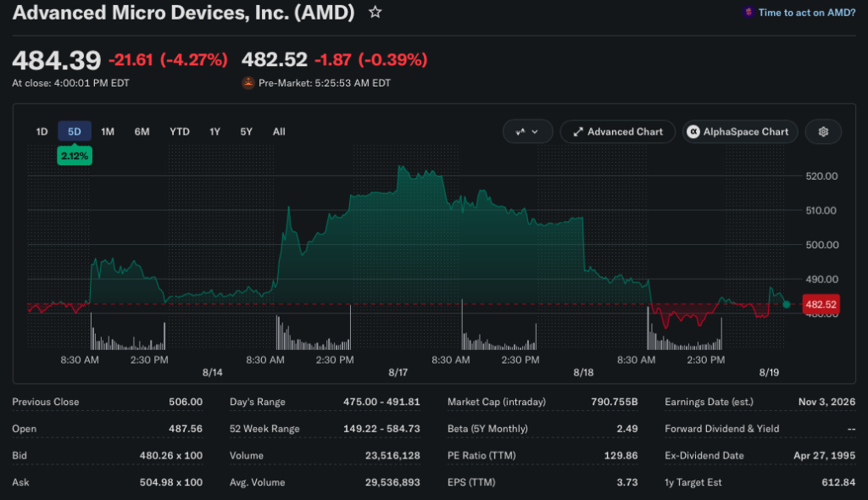Click the EPS (TTM) value 3.73

coord(627,482)
